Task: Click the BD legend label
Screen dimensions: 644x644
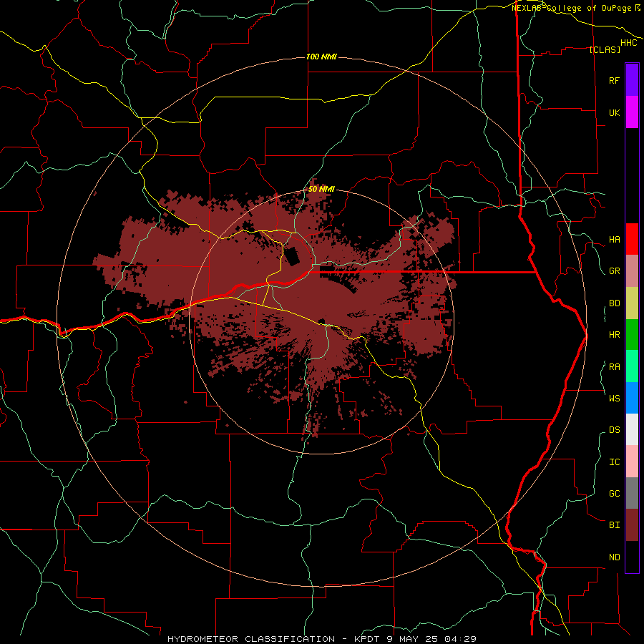Action: [x=614, y=303]
